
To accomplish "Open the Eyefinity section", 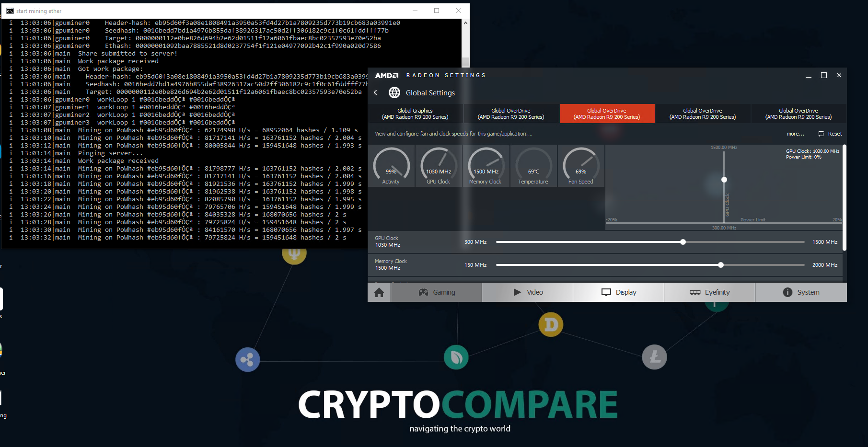I will 710,292.
